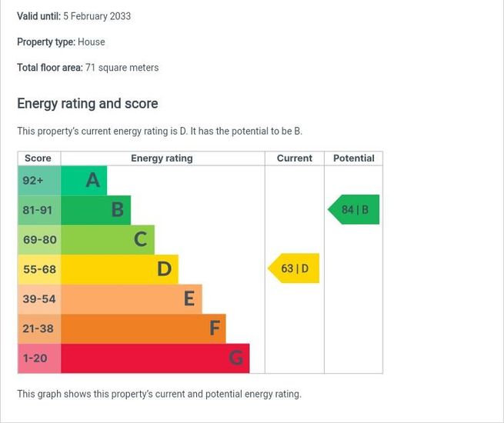Click the 92+ score cell
Image resolution: width=504 pixels, height=423 pixels.
[x=38, y=180]
